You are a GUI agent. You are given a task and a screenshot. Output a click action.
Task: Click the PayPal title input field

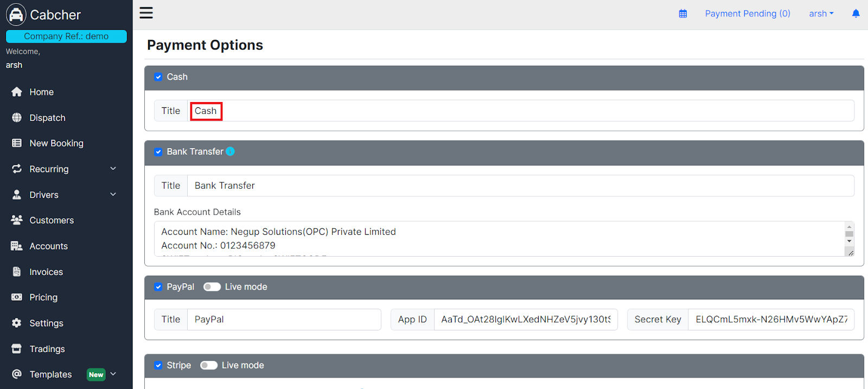pyautogui.click(x=284, y=320)
